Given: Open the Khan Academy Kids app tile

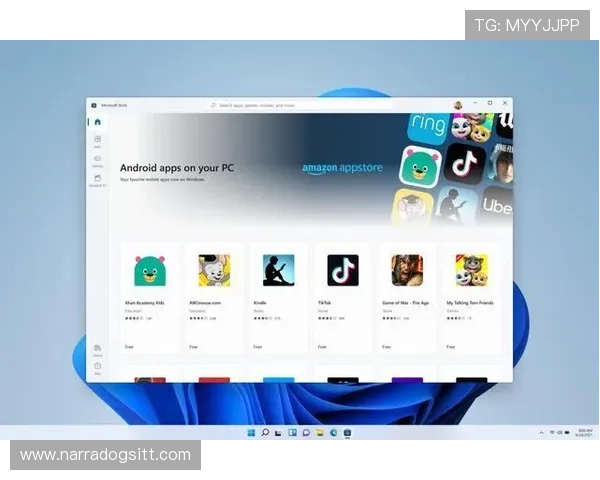Looking at the screenshot, I should click(x=150, y=296).
